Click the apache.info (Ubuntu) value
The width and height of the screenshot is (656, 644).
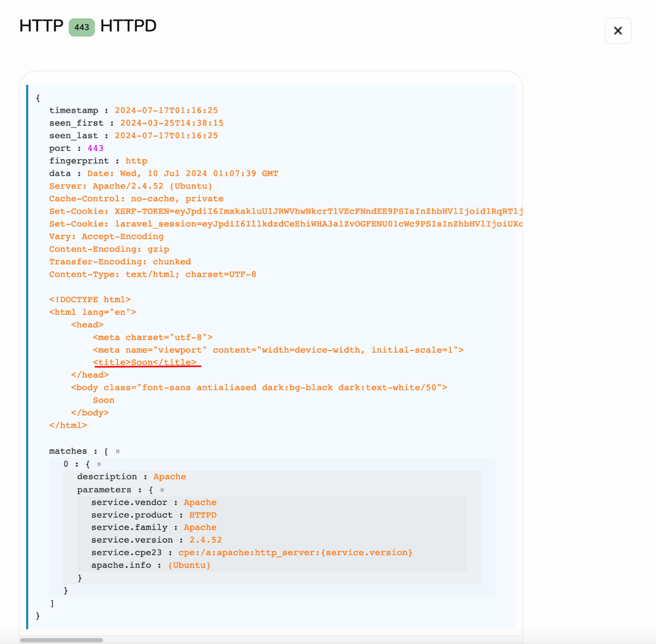click(189, 565)
